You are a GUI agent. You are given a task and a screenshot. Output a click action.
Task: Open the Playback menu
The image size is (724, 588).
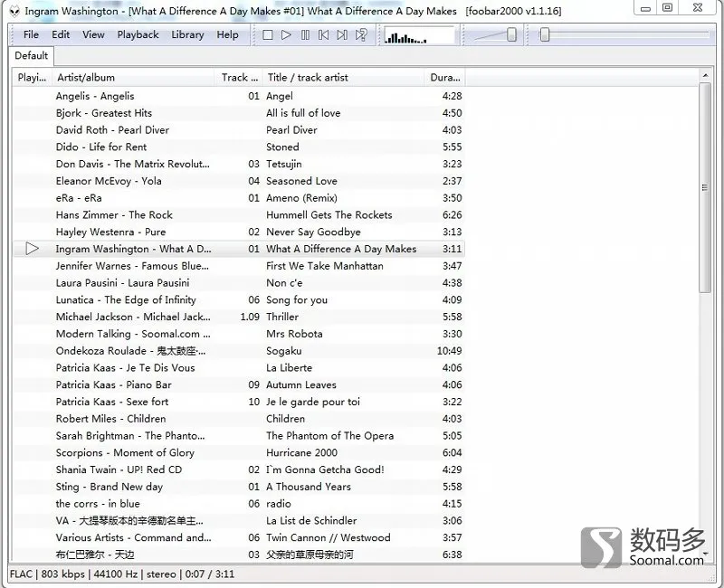(x=138, y=34)
